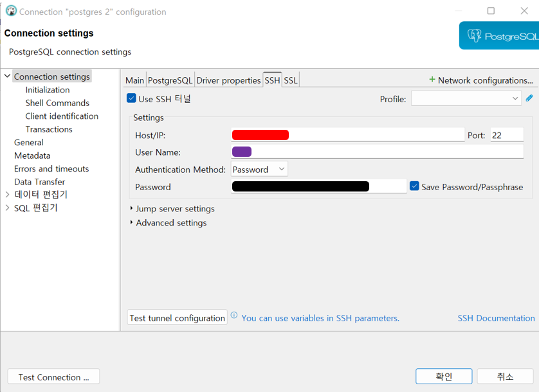Select Errors and timeouts in the tree

coord(51,168)
